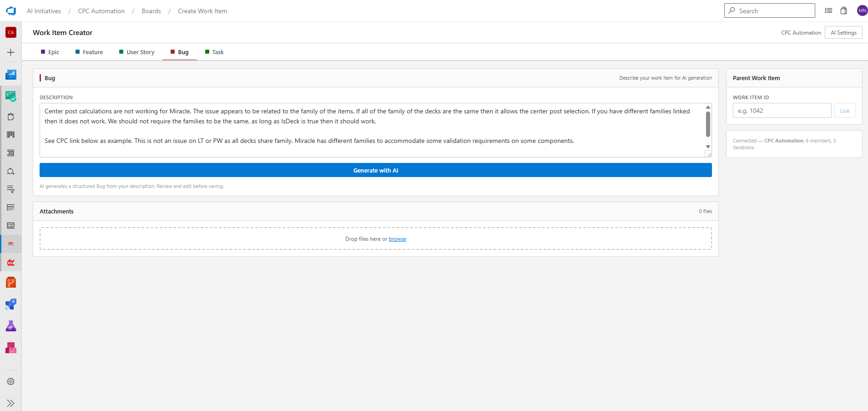Click the plus icon to add new
Viewport: 868px width, 411px height.
click(11, 52)
